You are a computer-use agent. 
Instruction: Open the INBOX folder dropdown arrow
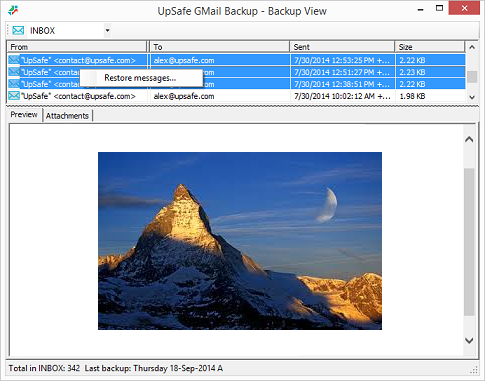107,31
